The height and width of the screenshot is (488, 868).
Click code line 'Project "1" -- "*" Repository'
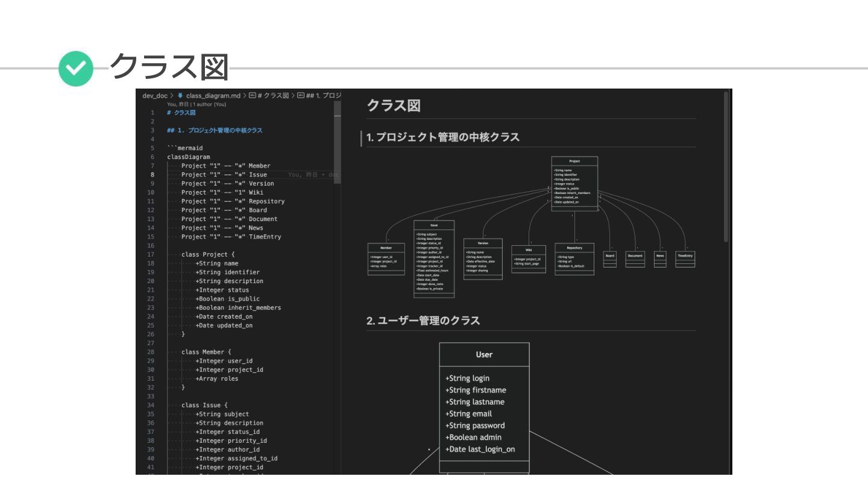[x=233, y=201]
